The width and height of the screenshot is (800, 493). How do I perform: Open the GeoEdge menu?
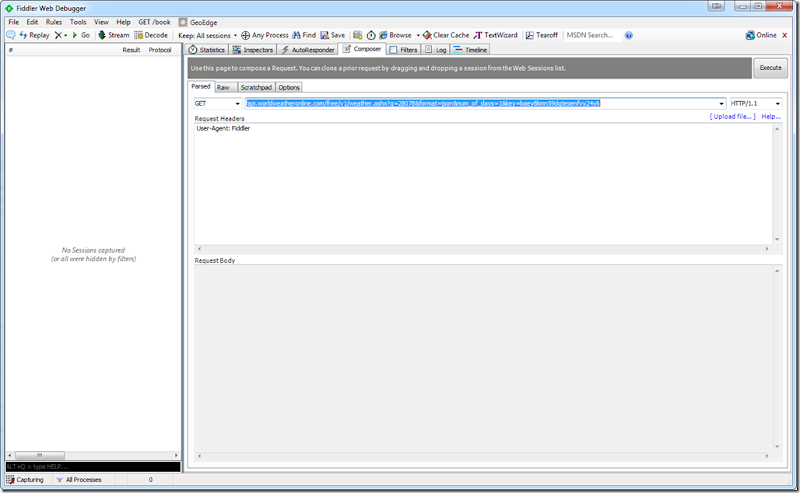coord(198,22)
